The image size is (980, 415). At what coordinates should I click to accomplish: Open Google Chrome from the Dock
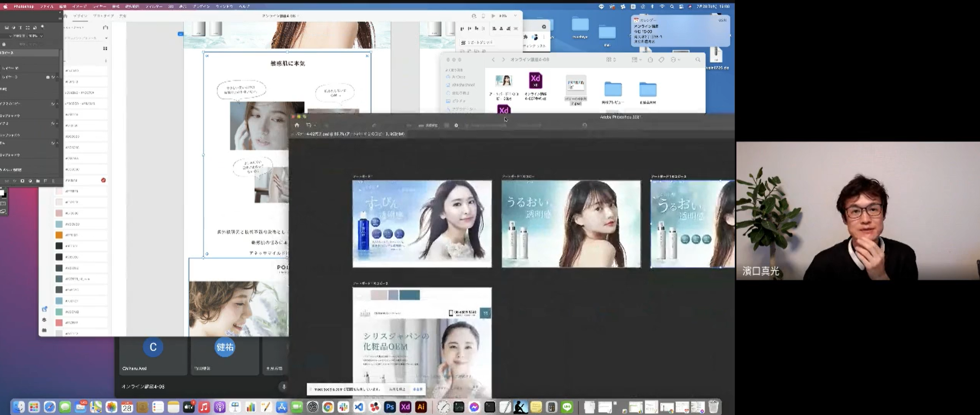[328, 407]
